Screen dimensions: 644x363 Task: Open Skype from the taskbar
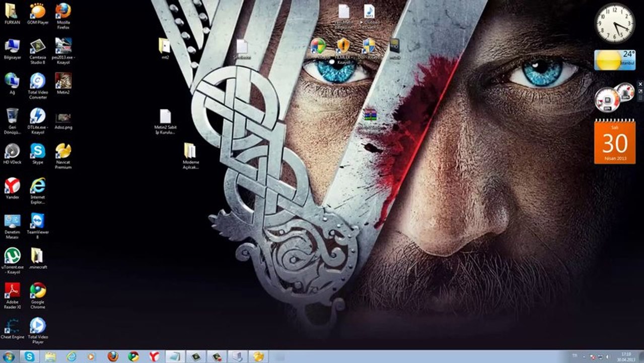coord(30,356)
